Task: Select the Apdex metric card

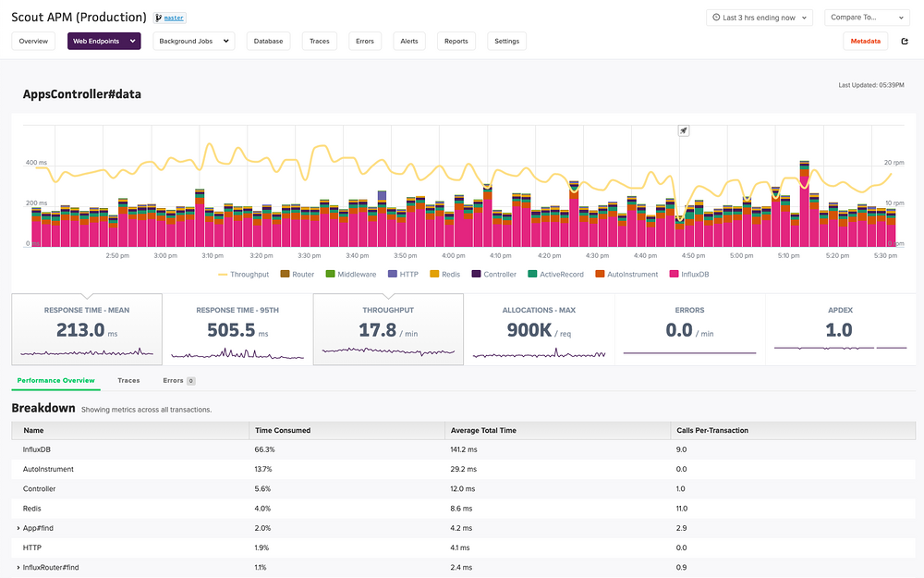Action: (841, 329)
